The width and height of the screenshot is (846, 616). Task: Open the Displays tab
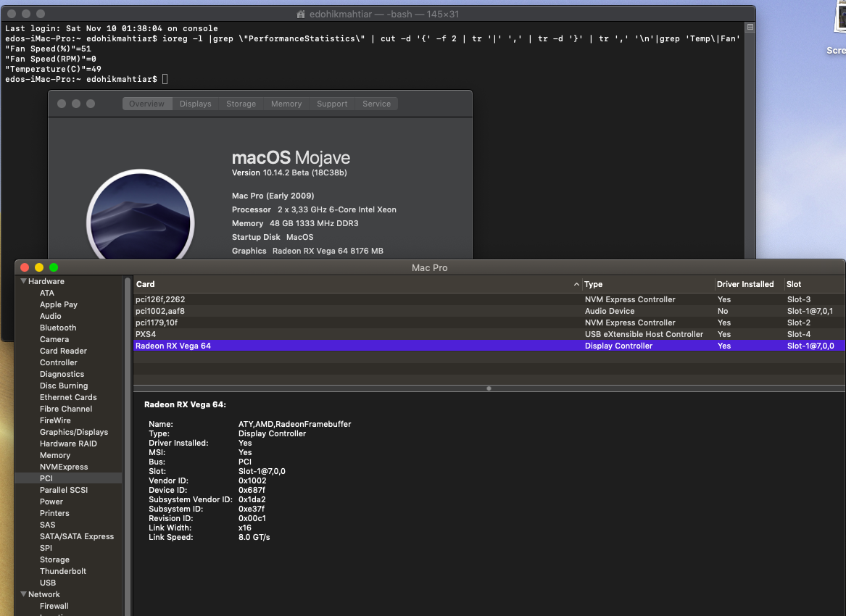click(x=195, y=104)
